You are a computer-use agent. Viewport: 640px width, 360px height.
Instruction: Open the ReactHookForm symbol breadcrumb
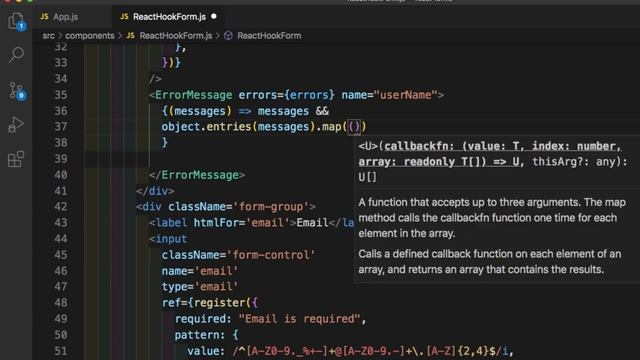point(269,36)
